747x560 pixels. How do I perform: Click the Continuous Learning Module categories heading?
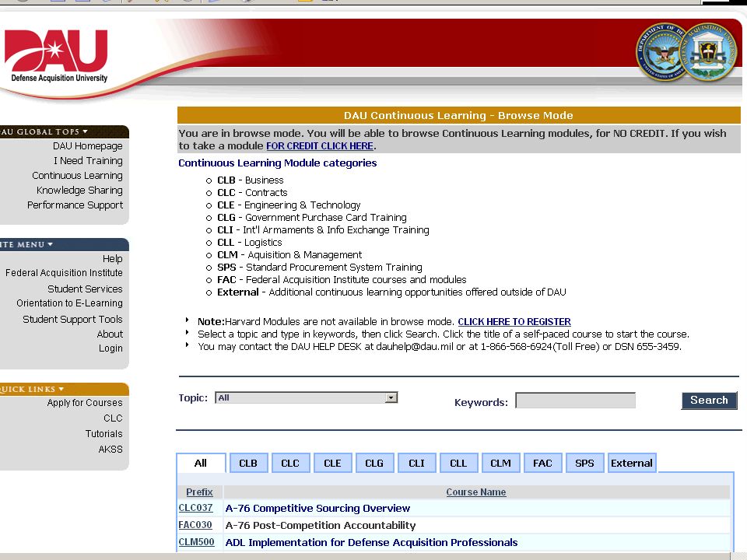coord(278,163)
